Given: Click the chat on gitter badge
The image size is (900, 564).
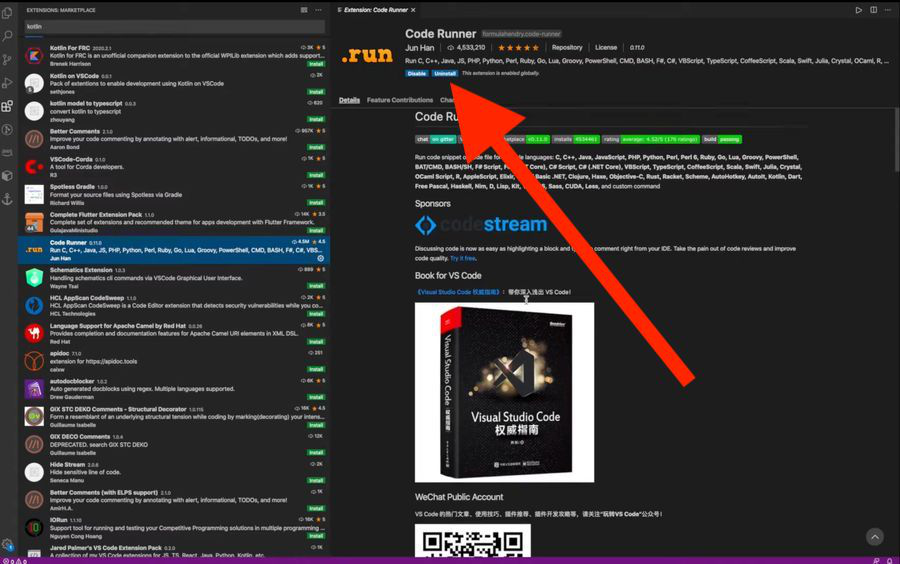Looking at the screenshot, I should (x=436, y=139).
